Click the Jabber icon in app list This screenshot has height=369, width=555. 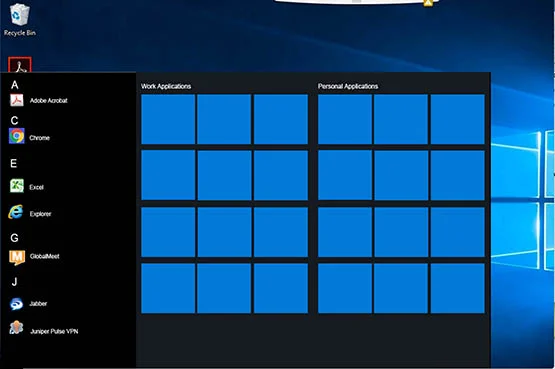tap(16, 304)
